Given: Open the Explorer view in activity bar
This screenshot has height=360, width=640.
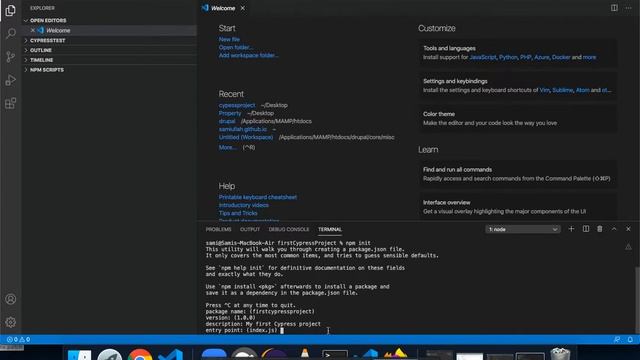Looking at the screenshot, I should pos(11,10).
